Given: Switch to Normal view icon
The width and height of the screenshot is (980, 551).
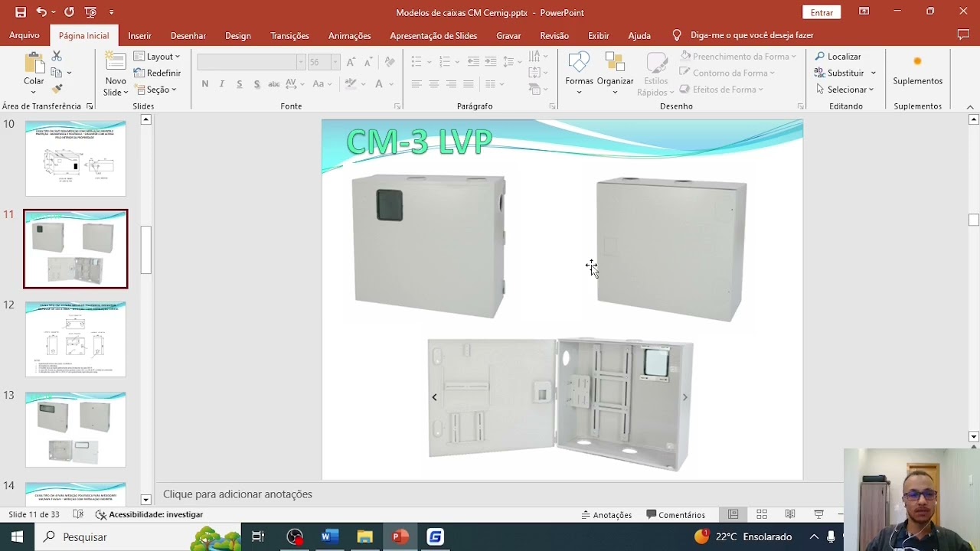Looking at the screenshot, I should pyautogui.click(x=733, y=515).
